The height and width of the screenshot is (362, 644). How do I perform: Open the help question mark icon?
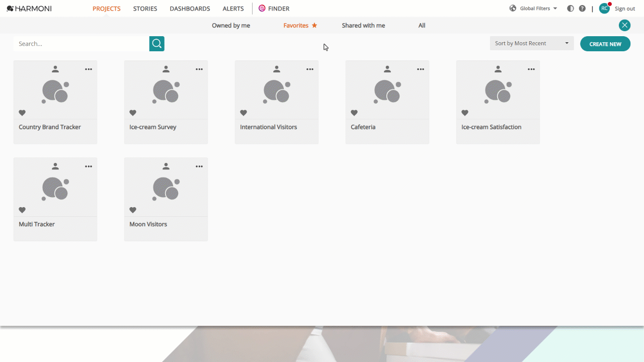coord(582,9)
